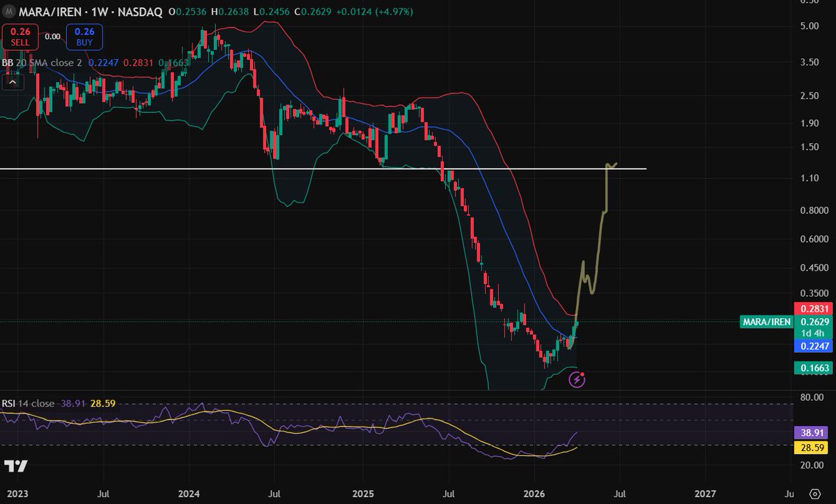
Task: Click the 80.00 RSI scale label
Action: pos(812,398)
